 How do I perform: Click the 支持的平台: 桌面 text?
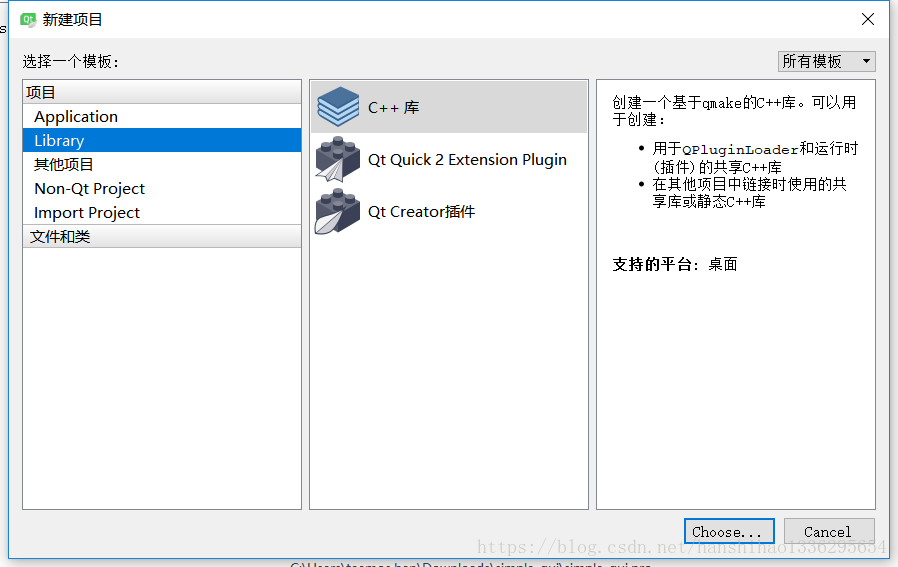click(675, 264)
